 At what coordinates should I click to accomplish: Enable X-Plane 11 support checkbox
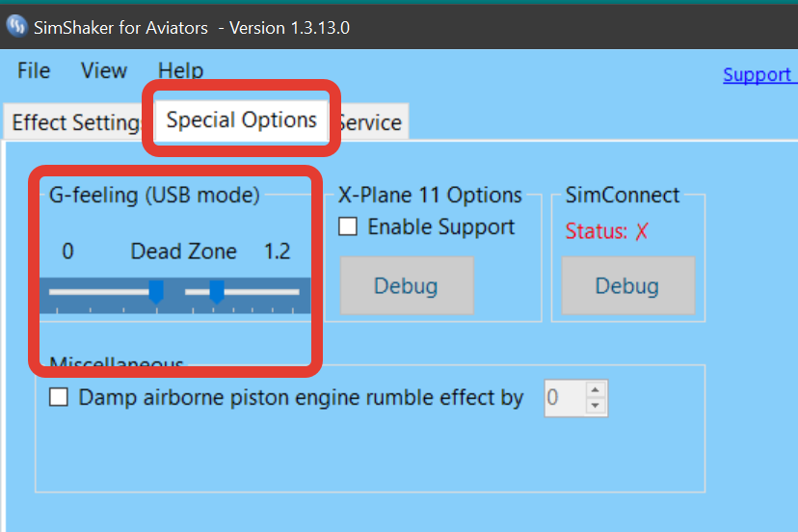coord(348,226)
